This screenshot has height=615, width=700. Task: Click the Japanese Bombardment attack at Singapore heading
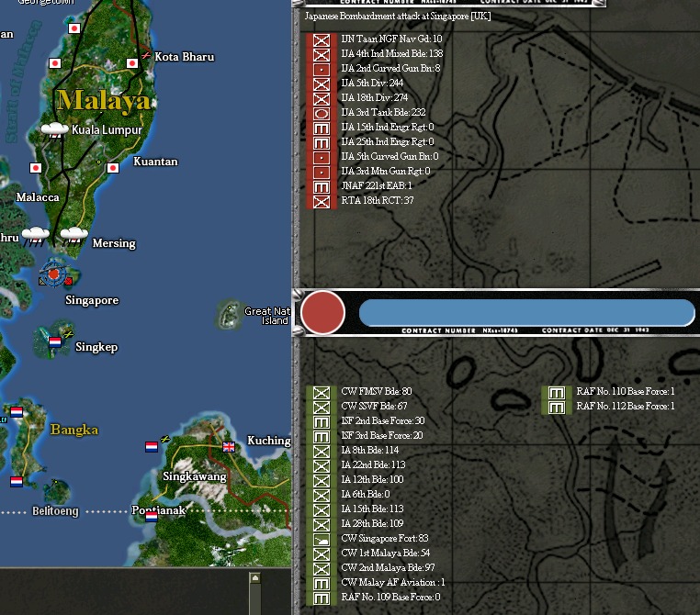(398, 16)
